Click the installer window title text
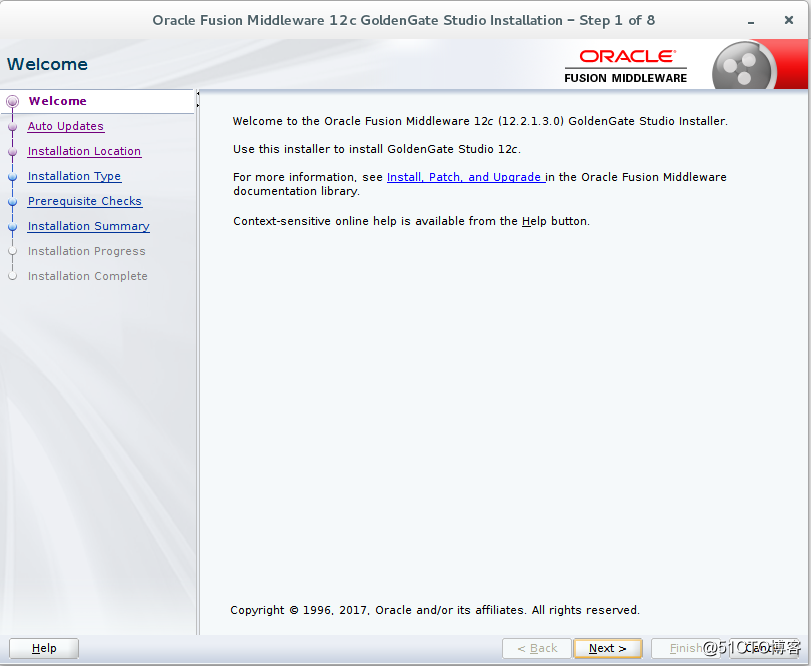Screen dimensions: 811x666 pyautogui.click(x=403, y=21)
